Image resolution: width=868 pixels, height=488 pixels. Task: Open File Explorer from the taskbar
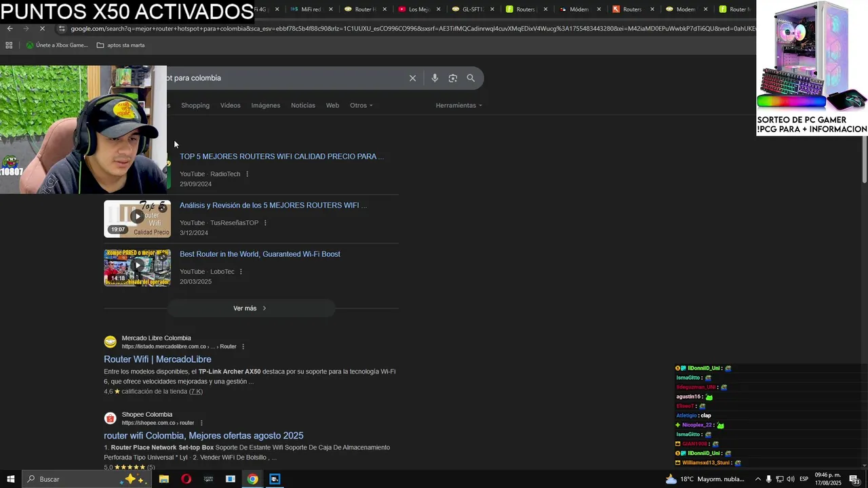click(164, 479)
